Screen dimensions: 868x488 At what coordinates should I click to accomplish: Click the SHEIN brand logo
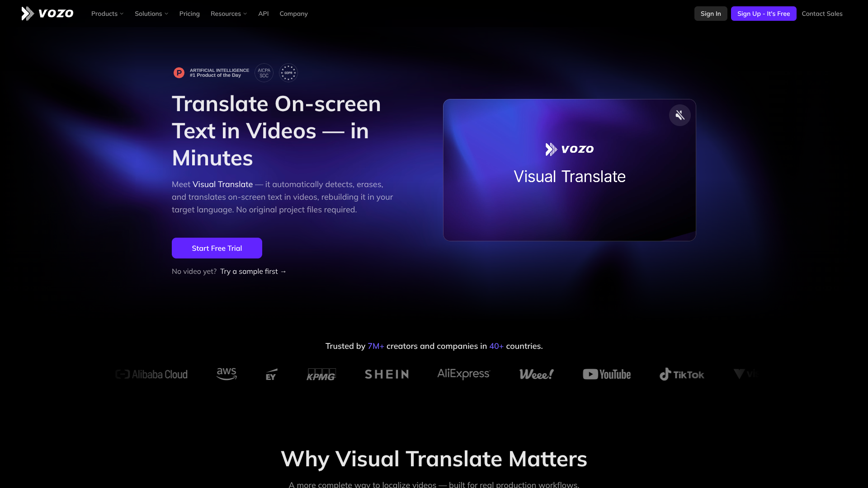point(387,374)
